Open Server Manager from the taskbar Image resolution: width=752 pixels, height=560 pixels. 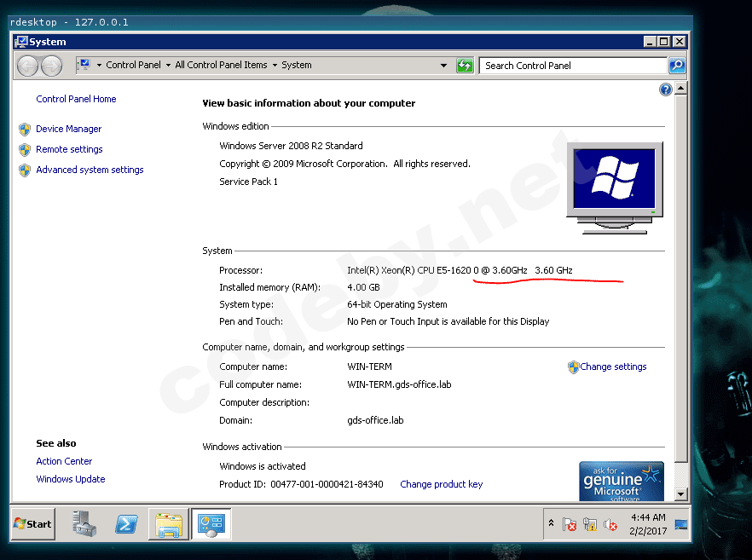[x=84, y=524]
